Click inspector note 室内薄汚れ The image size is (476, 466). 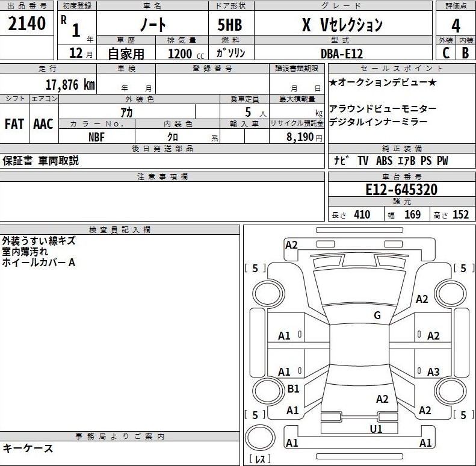pos(25,252)
